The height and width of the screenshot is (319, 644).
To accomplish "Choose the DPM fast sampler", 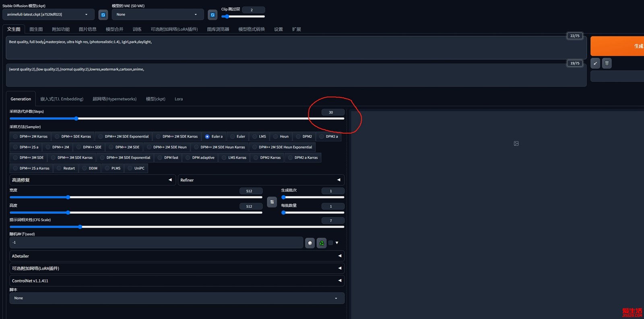I will tap(168, 157).
